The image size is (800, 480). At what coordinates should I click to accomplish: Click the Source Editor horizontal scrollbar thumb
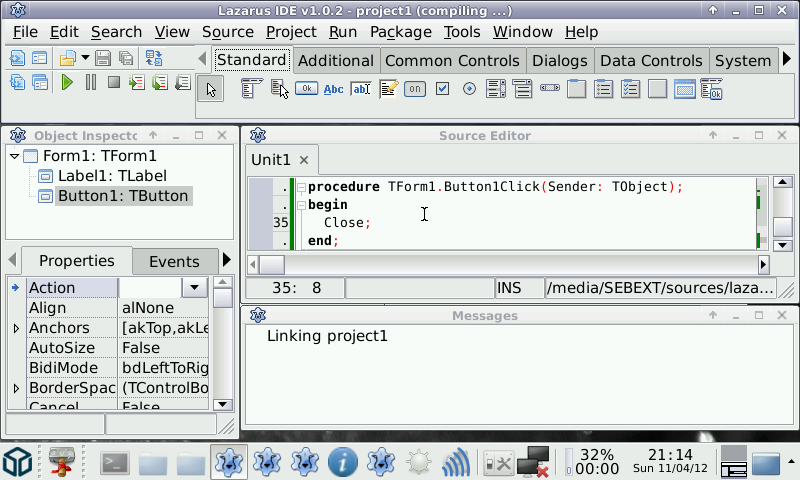[x=271, y=265]
